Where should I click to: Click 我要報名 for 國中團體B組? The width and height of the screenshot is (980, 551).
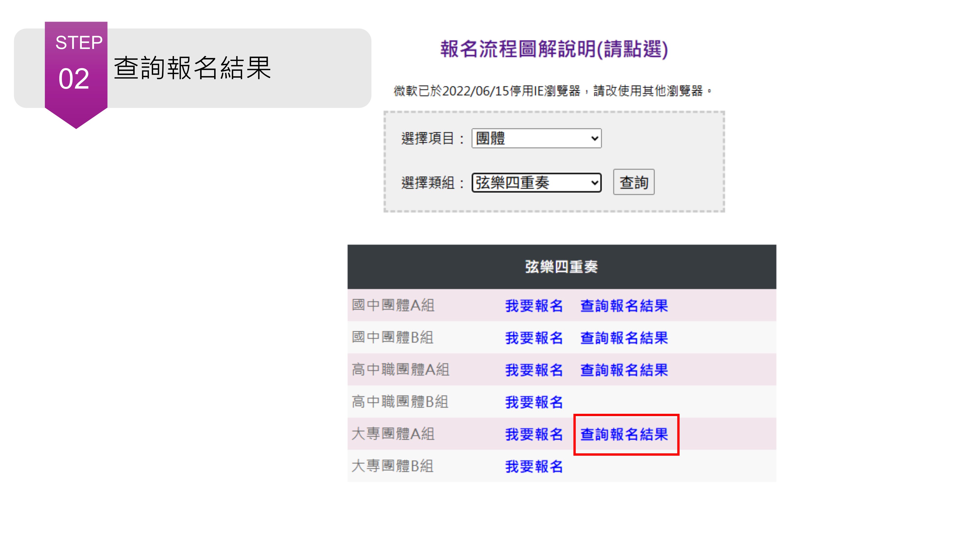pos(534,338)
